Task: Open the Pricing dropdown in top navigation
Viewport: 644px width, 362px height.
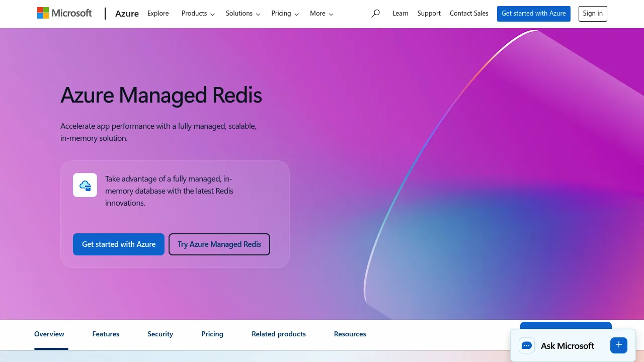Action: (285, 14)
